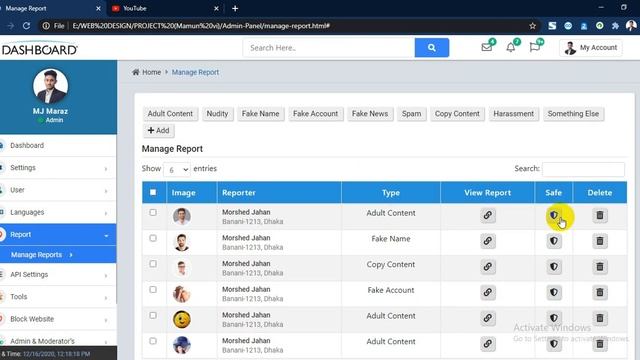
Task: Open the bell notifications icon
Action: click(511, 47)
